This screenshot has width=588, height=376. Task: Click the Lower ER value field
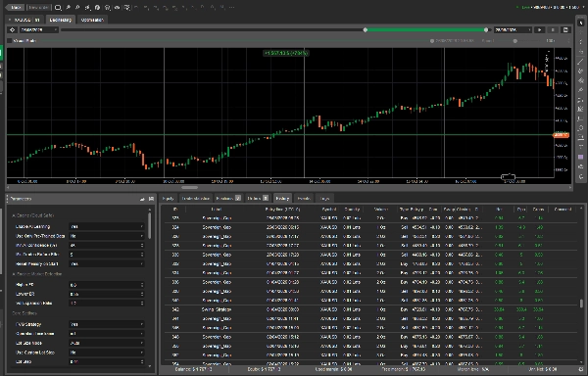107,294
